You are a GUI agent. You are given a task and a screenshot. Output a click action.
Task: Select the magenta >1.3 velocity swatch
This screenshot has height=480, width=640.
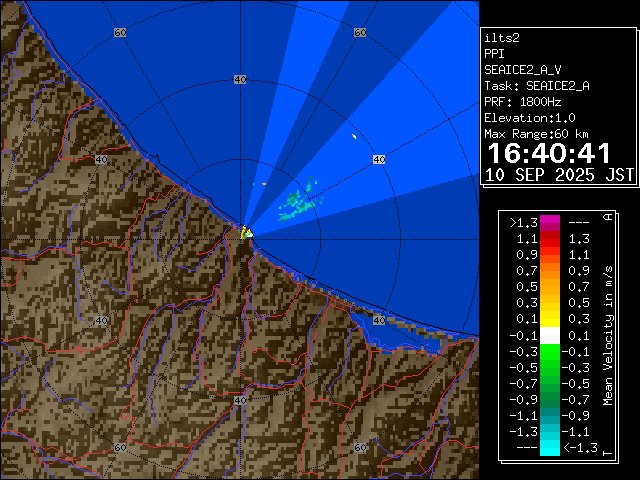point(550,223)
